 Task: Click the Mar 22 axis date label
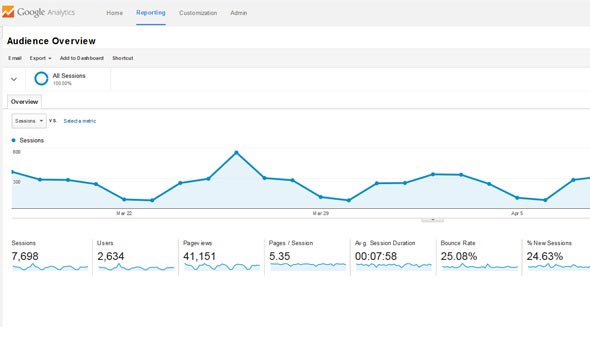pos(124,213)
